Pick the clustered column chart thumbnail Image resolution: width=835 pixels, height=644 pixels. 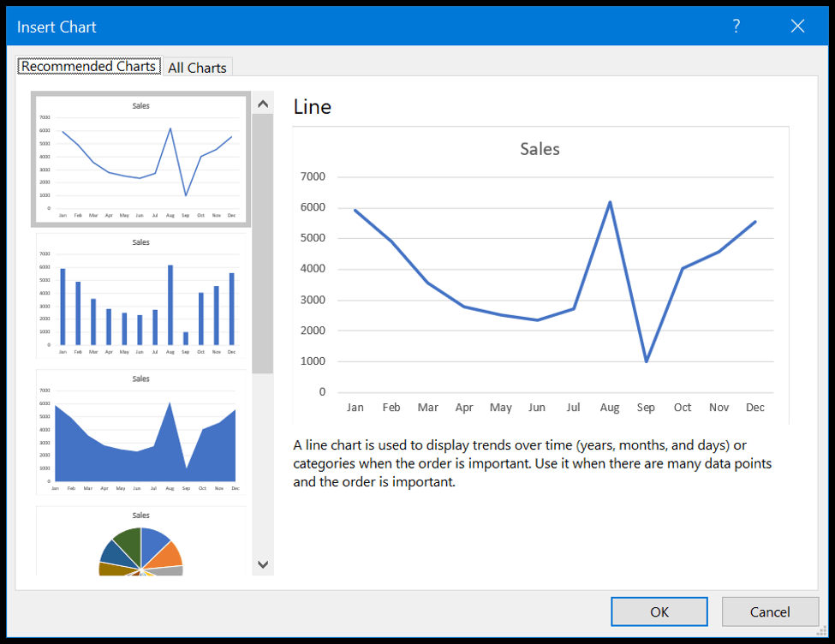tap(141, 296)
